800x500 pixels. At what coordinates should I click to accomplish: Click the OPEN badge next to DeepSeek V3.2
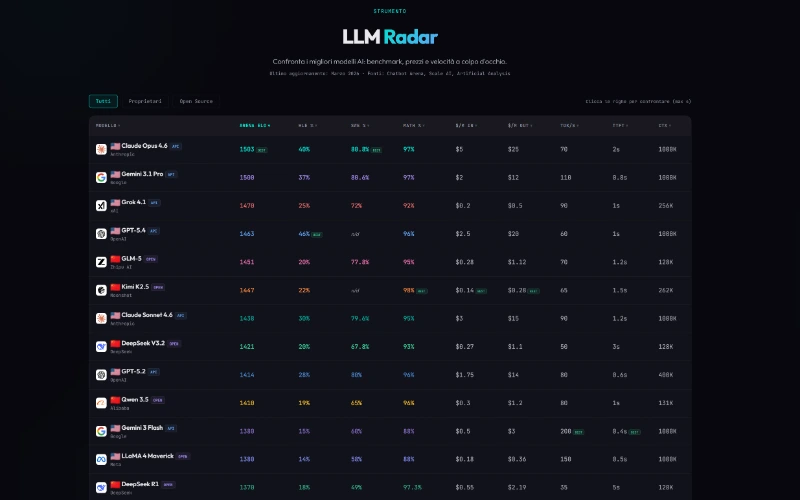click(174, 344)
